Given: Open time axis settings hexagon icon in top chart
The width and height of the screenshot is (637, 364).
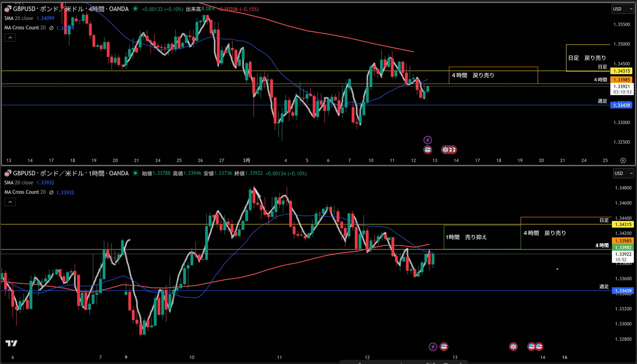Looking at the screenshot, I should pos(623,161).
